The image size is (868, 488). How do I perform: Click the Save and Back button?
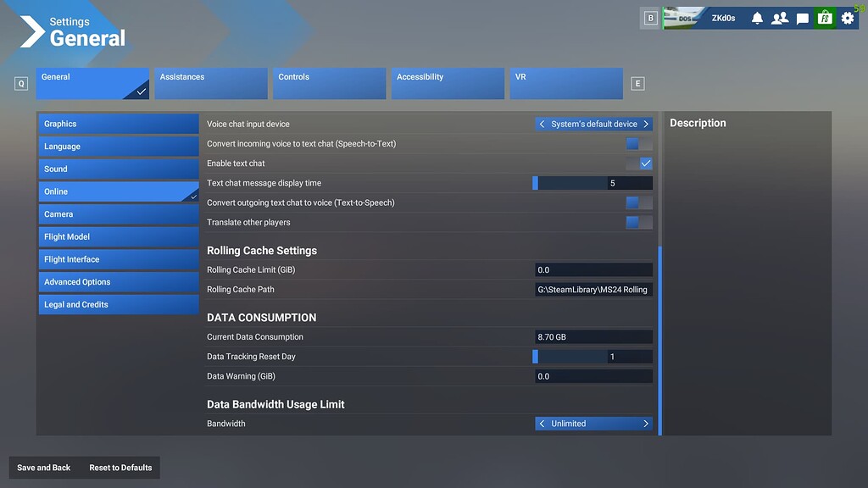tap(43, 467)
